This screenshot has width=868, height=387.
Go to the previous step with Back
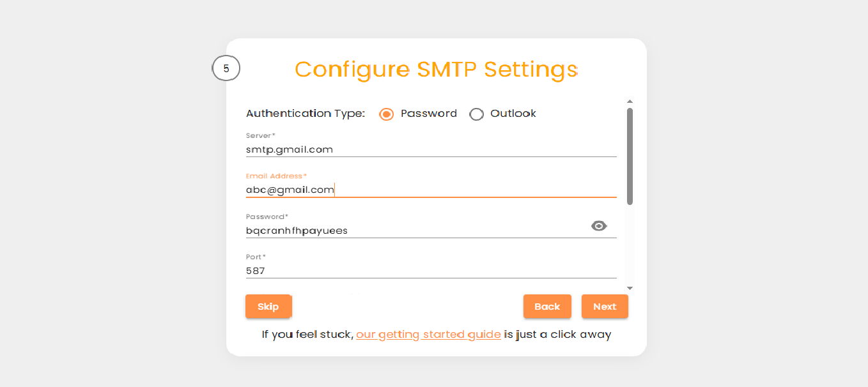(x=547, y=307)
